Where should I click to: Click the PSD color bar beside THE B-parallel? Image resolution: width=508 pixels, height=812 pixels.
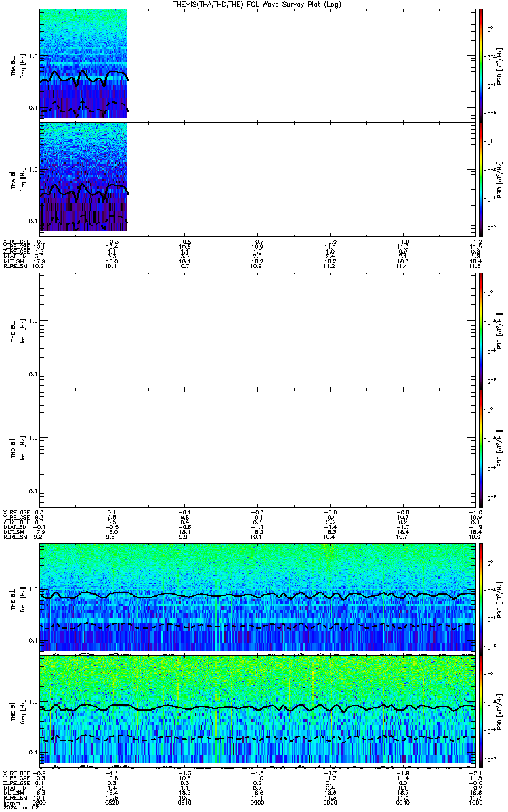(x=481, y=710)
